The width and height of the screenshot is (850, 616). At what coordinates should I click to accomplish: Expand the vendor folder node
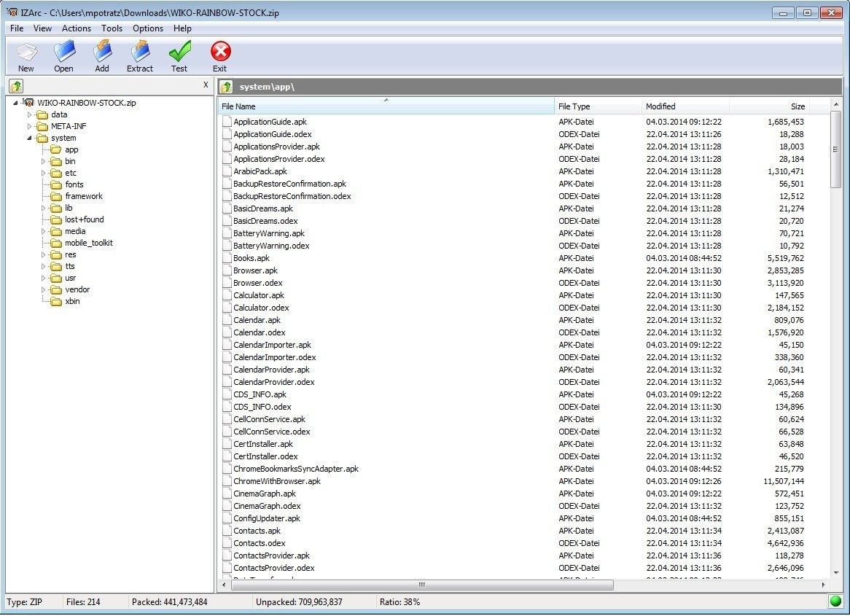(x=43, y=290)
